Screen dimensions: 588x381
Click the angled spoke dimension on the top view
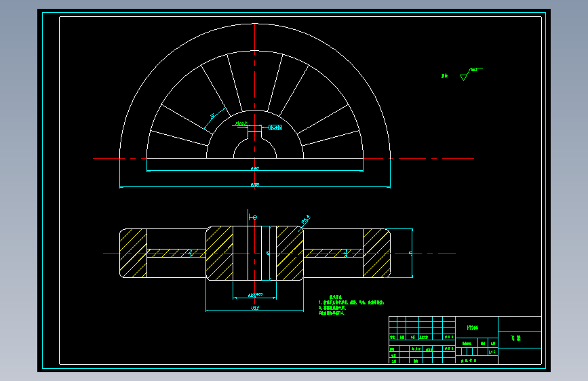tap(213, 116)
